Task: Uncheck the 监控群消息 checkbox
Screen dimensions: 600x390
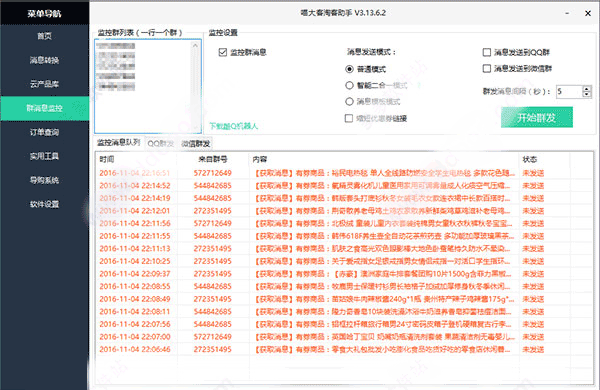Action: (223, 52)
